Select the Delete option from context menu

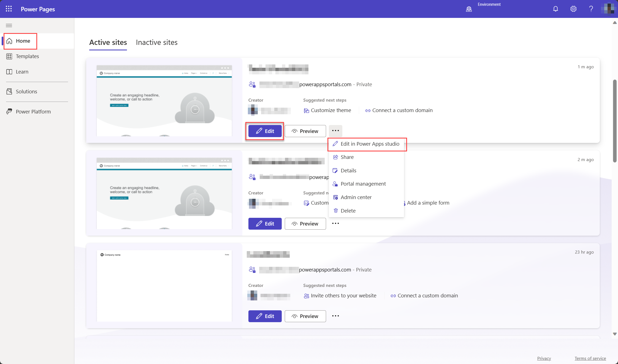[348, 211]
